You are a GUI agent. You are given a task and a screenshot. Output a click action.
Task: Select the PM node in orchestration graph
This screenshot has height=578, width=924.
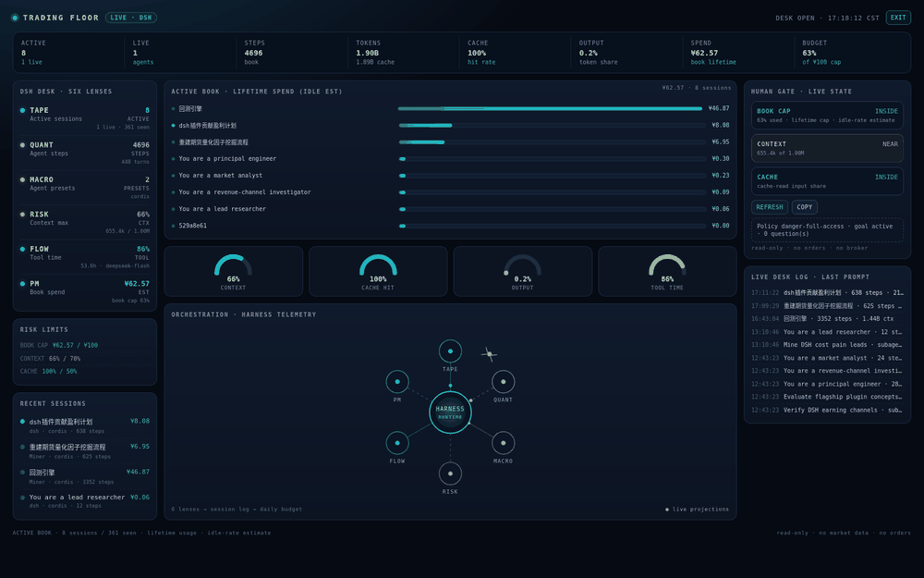[x=397, y=382]
